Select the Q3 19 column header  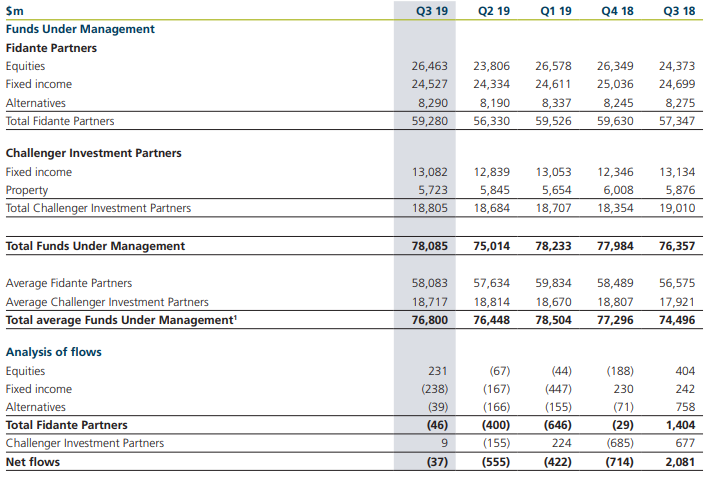click(432, 11)
